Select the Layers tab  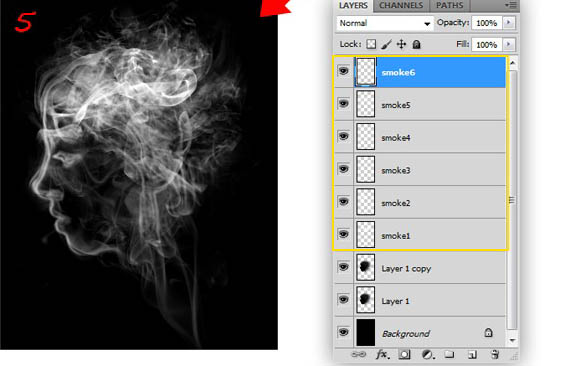point(353,5)
